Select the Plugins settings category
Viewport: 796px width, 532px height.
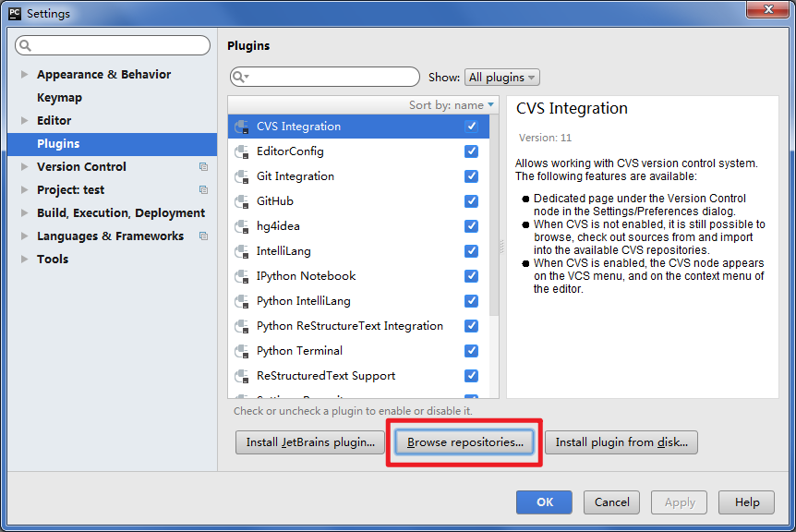112,144
